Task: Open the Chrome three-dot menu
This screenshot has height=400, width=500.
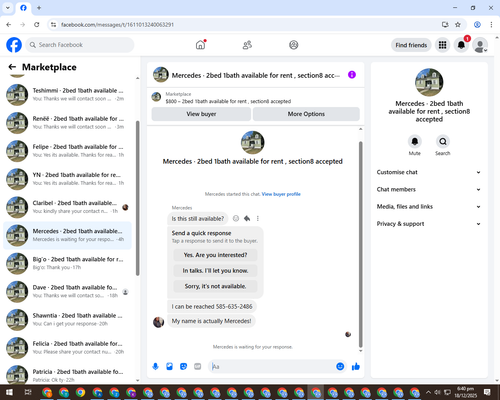Action: (491, 25)
